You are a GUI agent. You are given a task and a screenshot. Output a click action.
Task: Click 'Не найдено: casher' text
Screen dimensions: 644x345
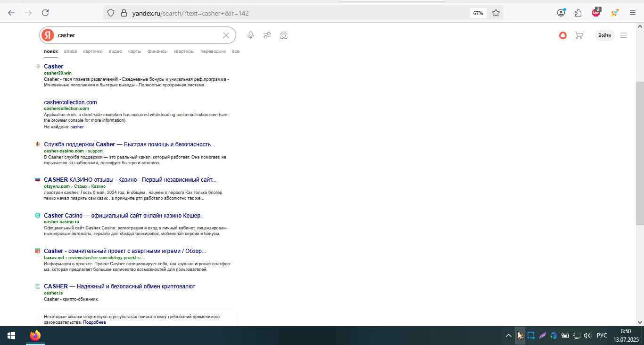[64, 127]
